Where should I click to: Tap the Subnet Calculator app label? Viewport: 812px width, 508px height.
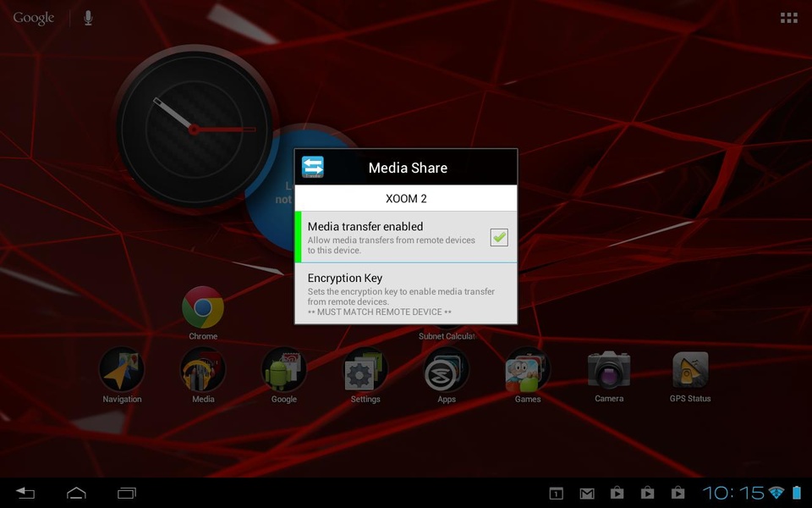(447, 336)
